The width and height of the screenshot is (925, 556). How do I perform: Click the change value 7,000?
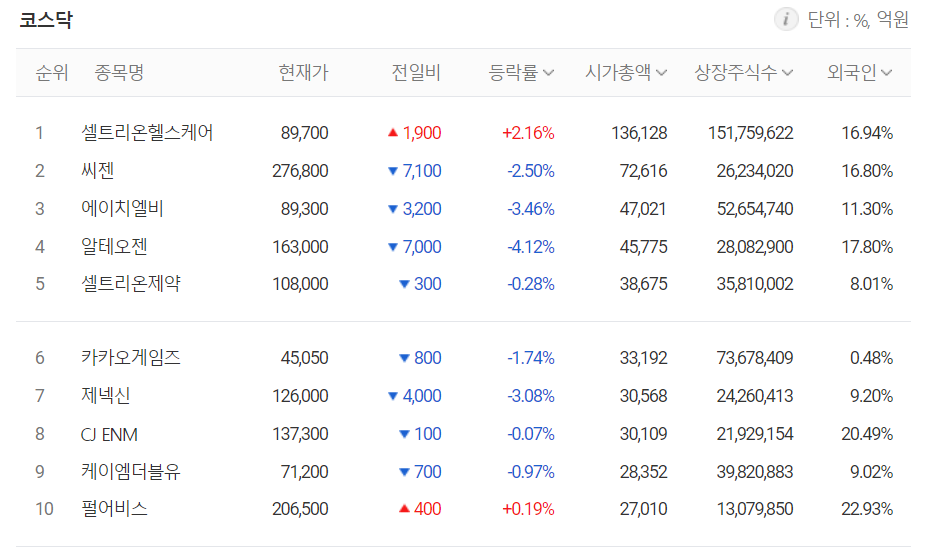tap(422, 247)
